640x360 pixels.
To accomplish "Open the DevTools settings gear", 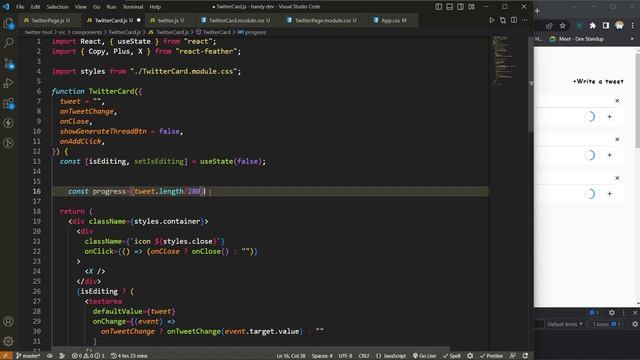I will 611,313.
